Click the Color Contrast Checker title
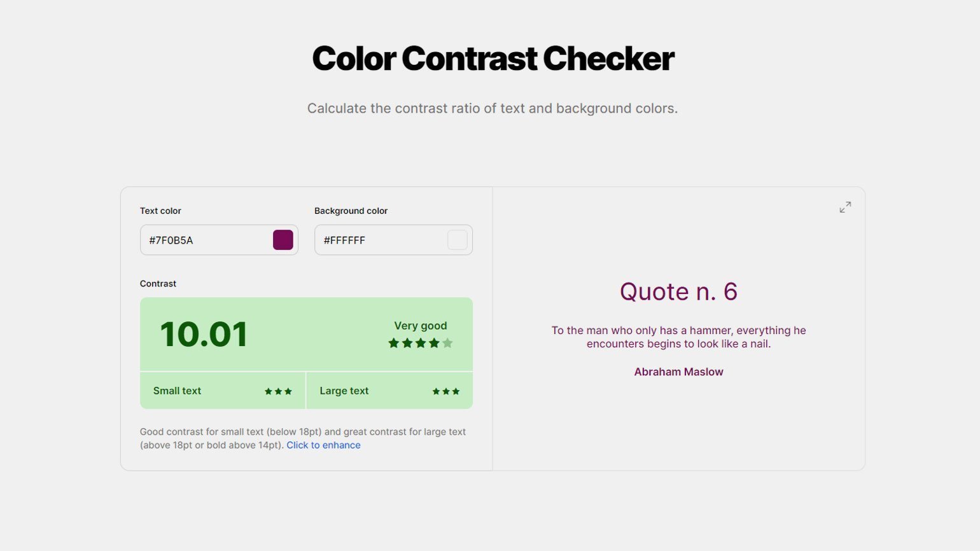The height and width of the screenshot is (551, 980). 493,59
